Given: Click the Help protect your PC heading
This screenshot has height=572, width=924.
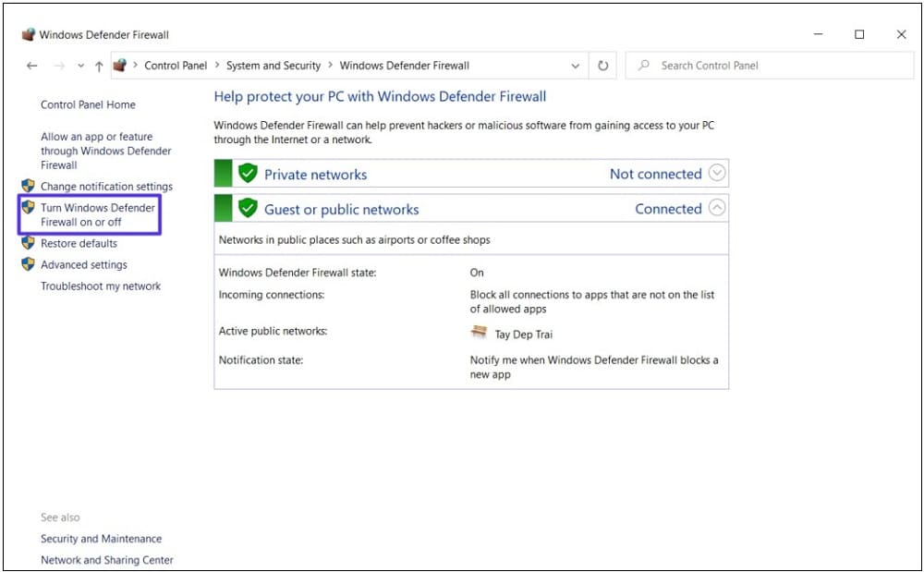Looking at the screenshot, I should click(x=380, y=97).
